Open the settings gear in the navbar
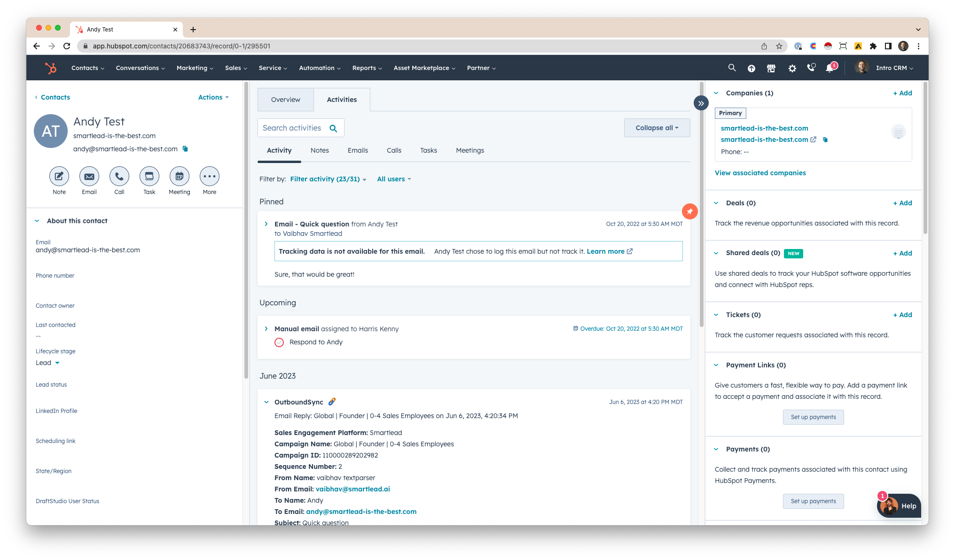 792,68
